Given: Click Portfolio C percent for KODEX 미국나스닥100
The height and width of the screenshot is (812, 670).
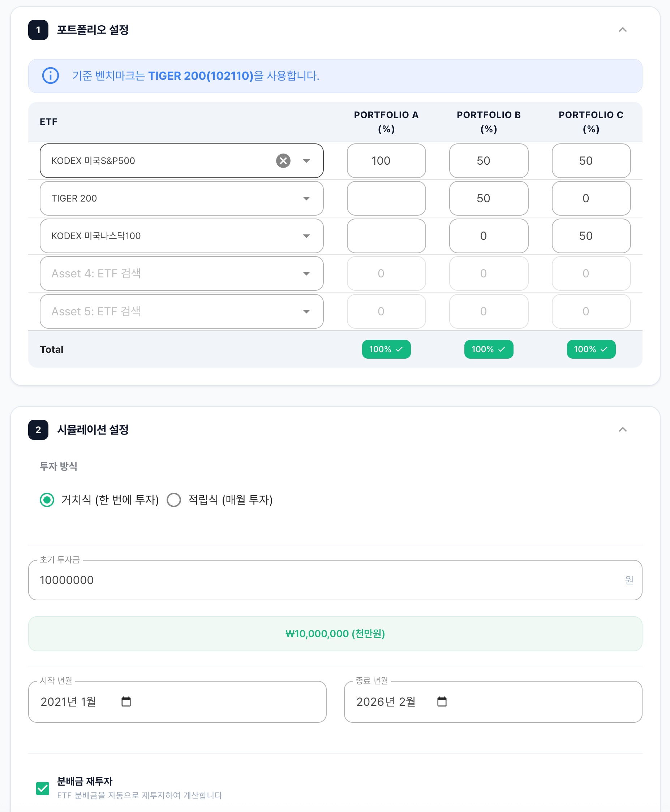Looking at the screenshot, I should [x=590, y=236].
